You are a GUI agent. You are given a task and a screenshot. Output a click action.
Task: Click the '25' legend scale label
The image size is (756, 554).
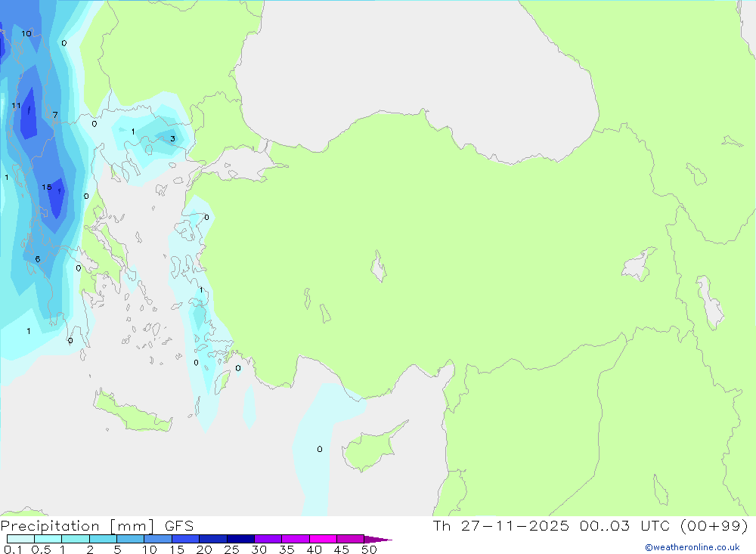coord(231,549)
